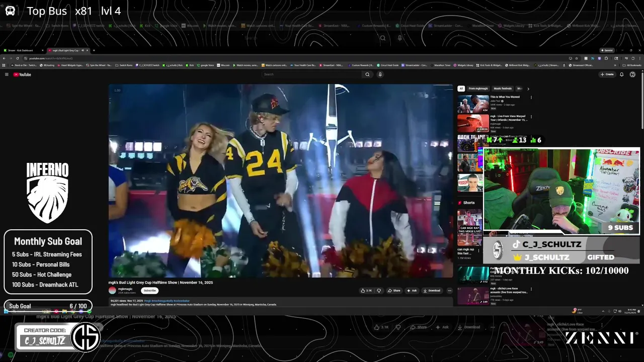Image resolution: width=644 pixels, height=362 pixels.
Task: Expand the video description box
Action: pyautogui.click(x=281, y=302)
